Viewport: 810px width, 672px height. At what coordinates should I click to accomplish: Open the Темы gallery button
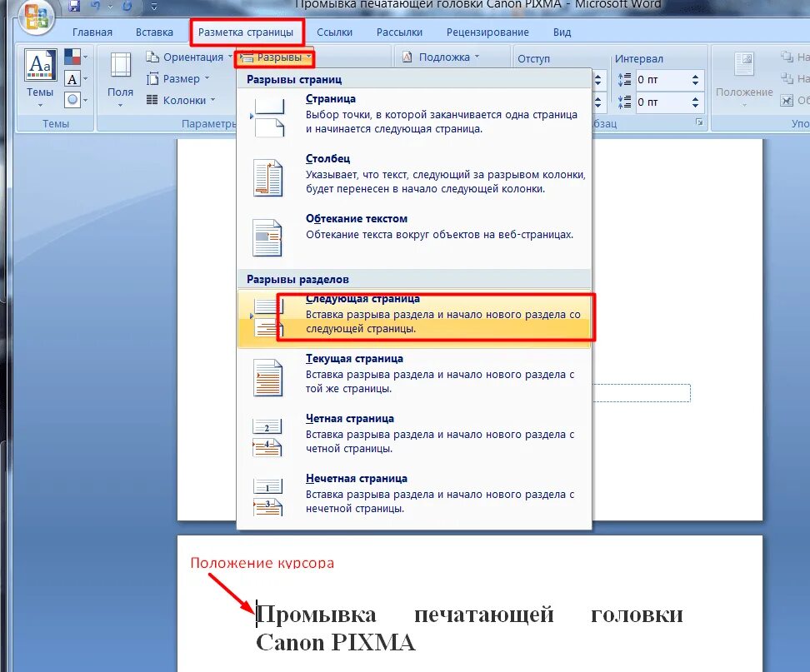pos(40,77)
